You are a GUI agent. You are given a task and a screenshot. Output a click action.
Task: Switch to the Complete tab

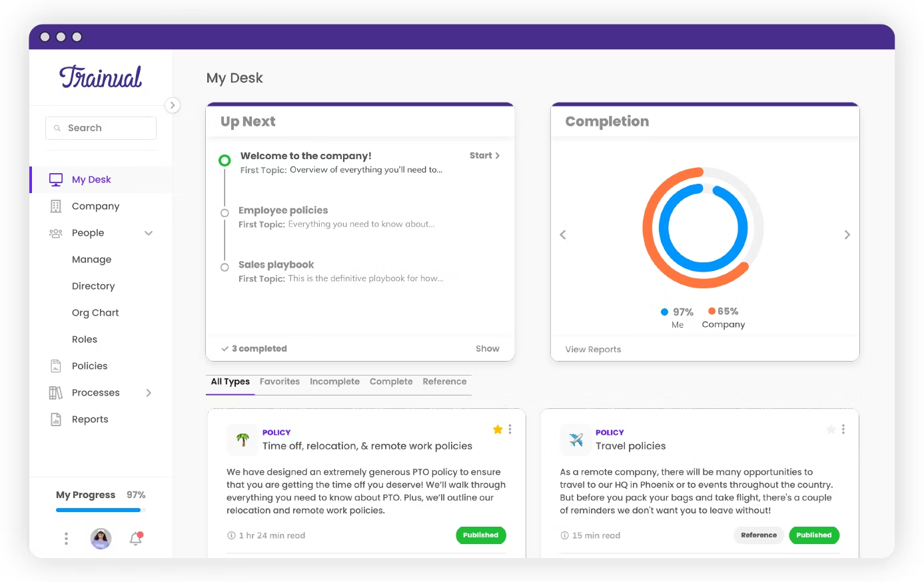391,382
